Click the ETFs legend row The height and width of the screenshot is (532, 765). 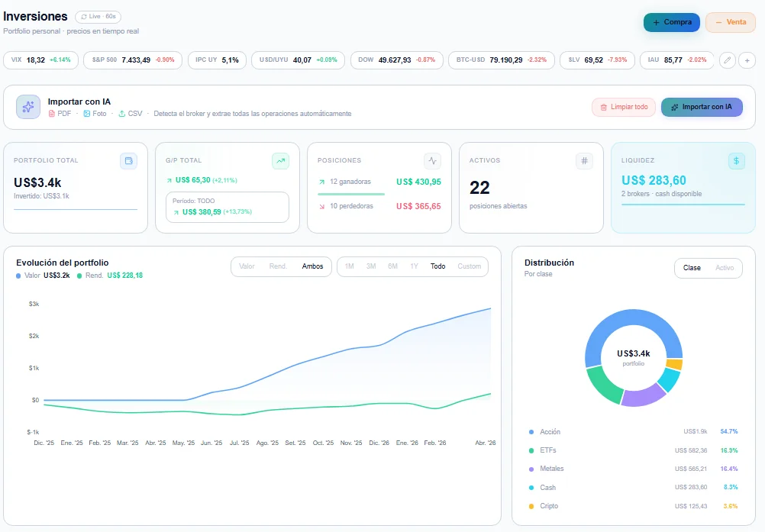coord(633,450)
